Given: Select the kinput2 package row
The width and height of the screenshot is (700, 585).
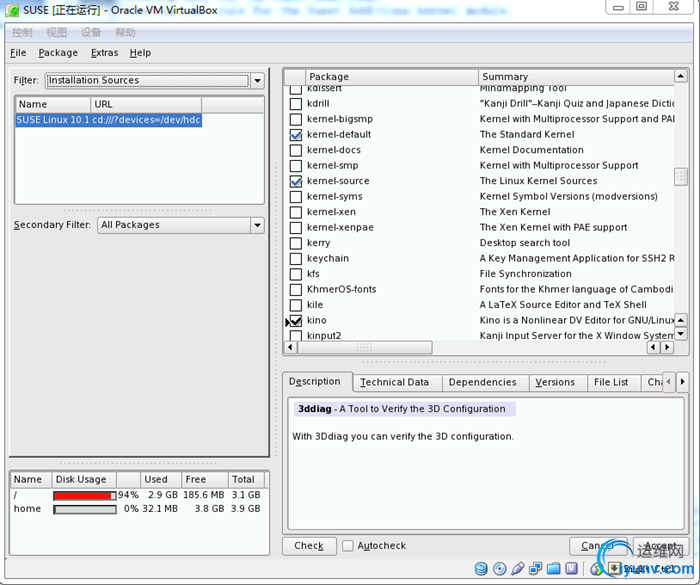Looking at the screenshot, I should (479, 336).
